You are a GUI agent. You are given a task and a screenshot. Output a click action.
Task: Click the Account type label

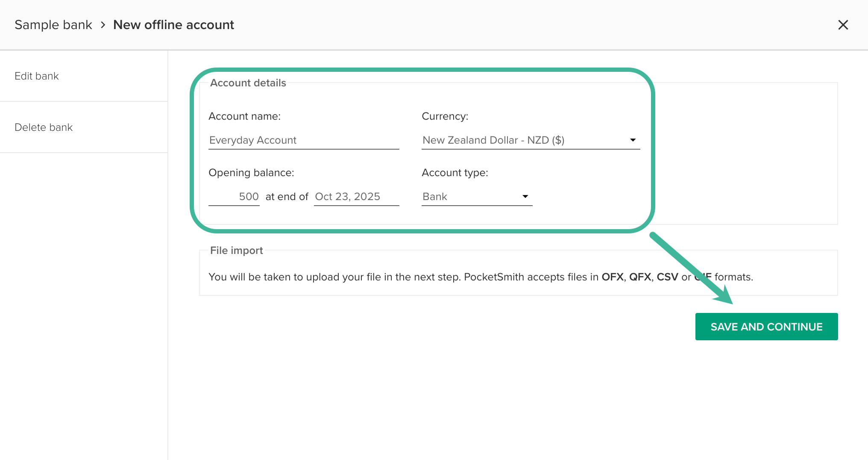pos(455,173)
